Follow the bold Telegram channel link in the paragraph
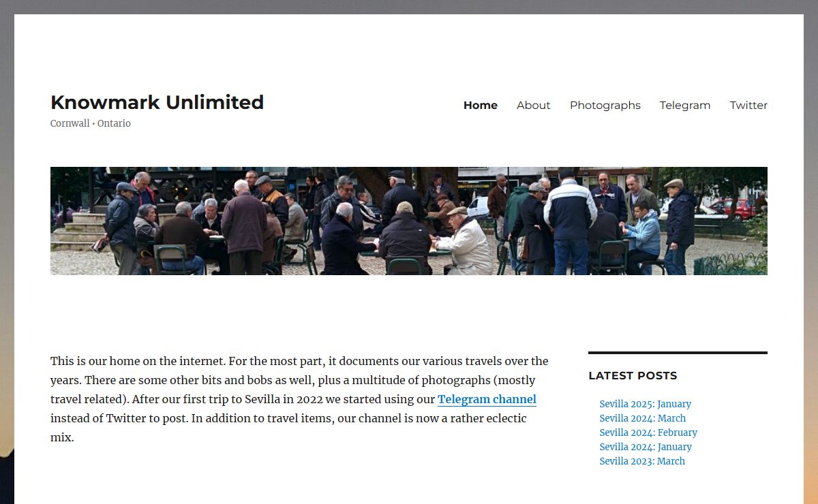 click(487, 399)
